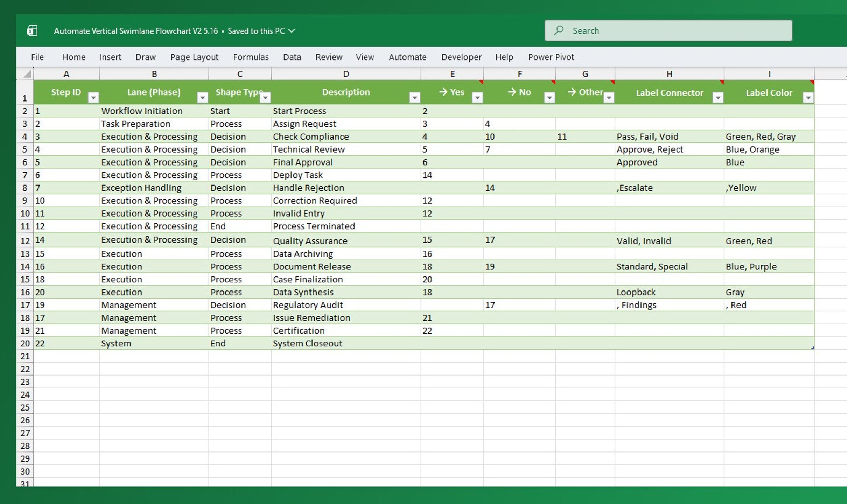Click the ',Yellow' cell

[x=769, y=188]
